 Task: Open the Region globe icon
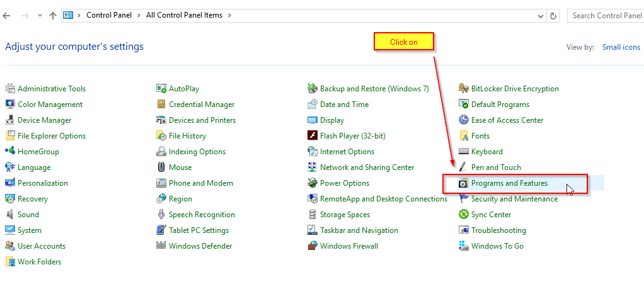coord(161,199)
